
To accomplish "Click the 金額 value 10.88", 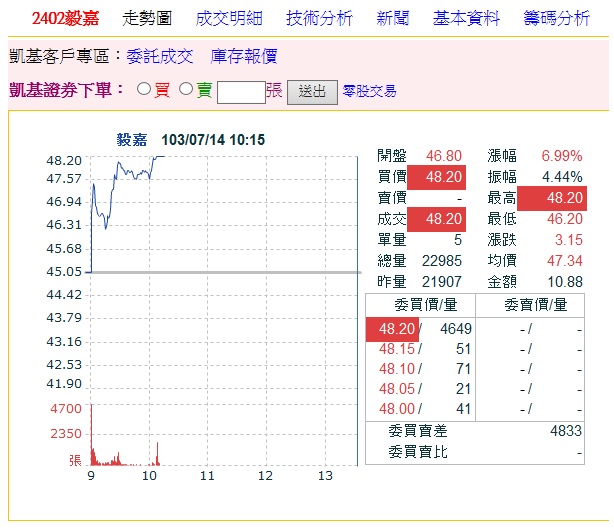I will click(565, 282).
